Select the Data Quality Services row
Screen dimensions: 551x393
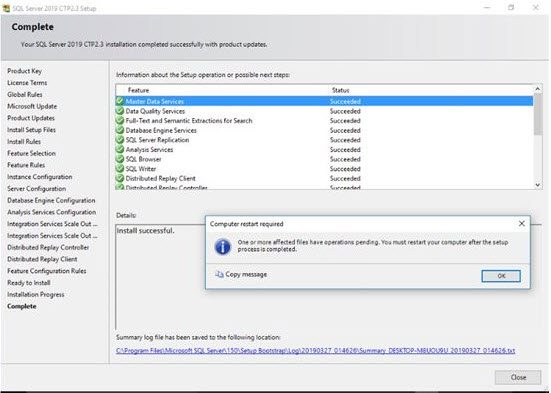click(324, 111)
